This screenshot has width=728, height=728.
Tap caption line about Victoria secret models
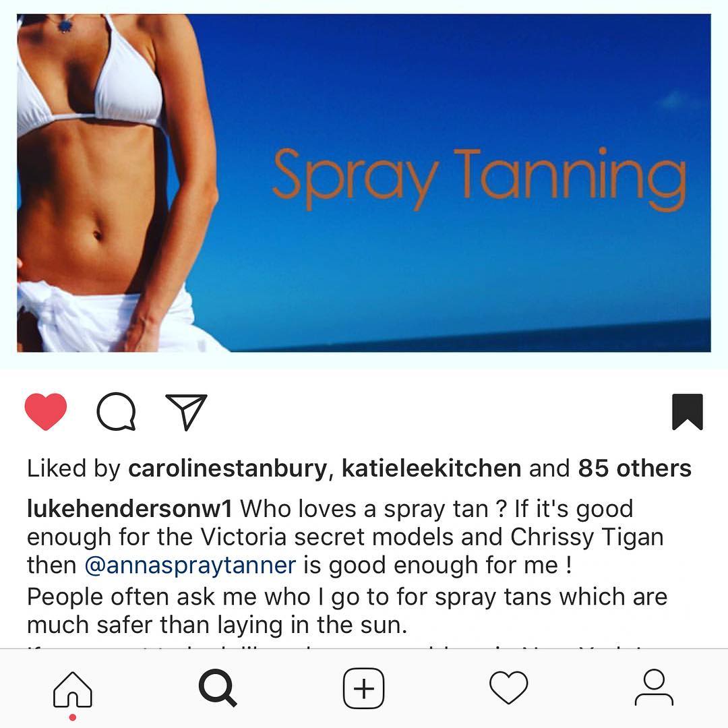(345, 537)
